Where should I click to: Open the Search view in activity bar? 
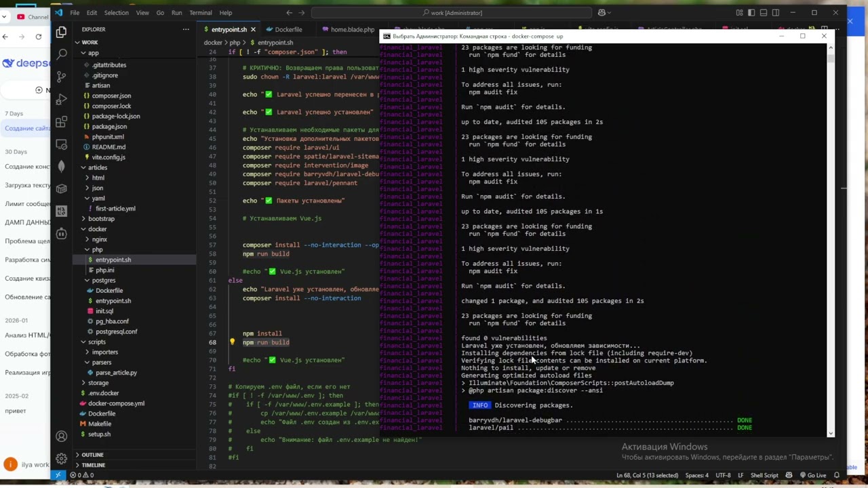[x=61, y=54]
